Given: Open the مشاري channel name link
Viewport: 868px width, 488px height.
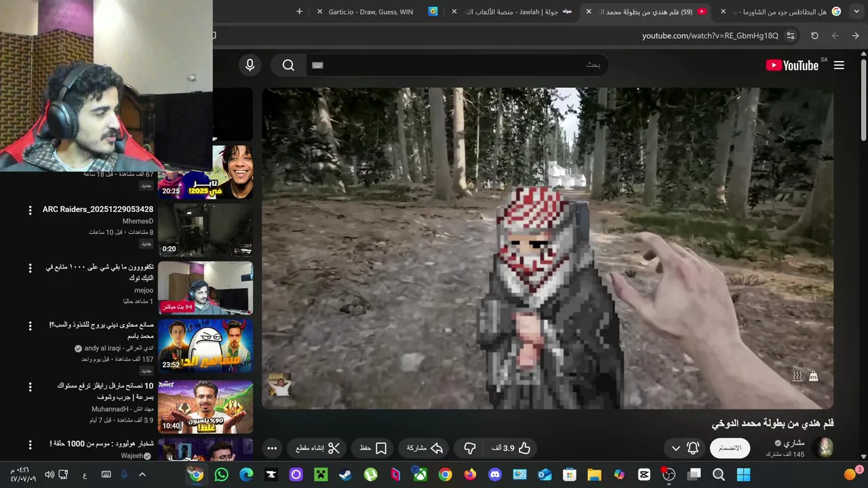Looking at the screenshot, I should coord(794,443).
